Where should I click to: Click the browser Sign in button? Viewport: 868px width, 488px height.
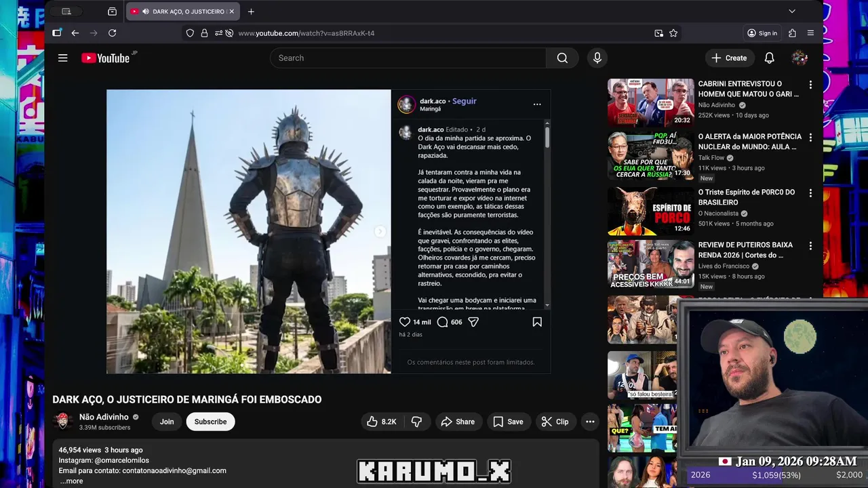762,33
